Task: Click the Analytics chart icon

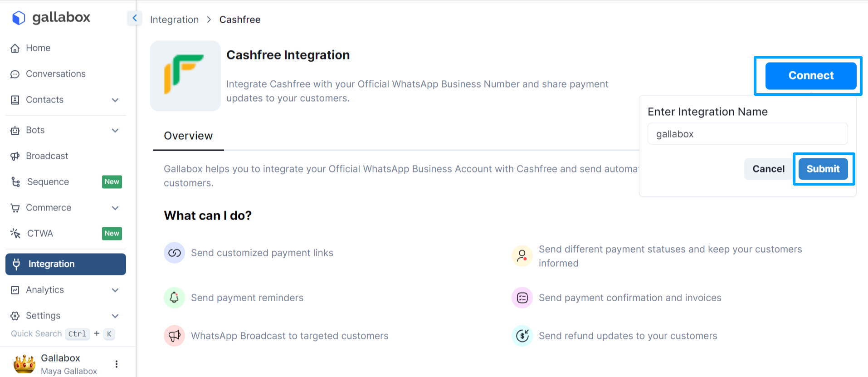Action: pyautogui.click(x=15, y=290)
